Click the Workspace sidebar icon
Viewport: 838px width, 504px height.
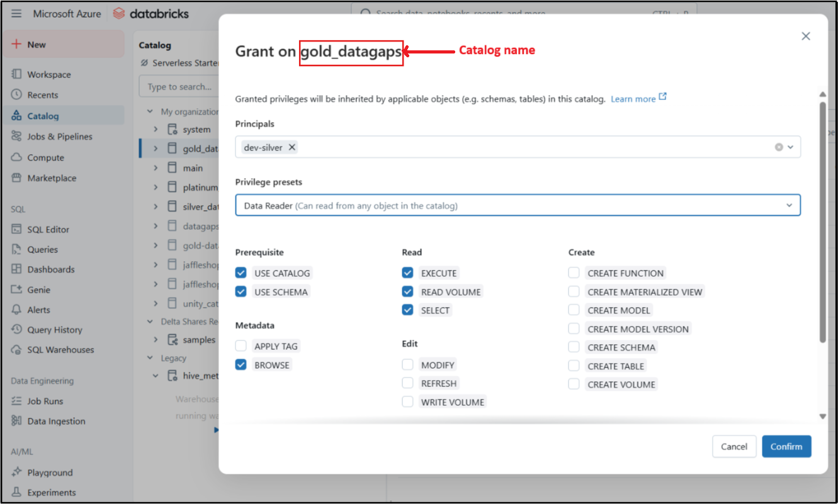tap(17, 74)
